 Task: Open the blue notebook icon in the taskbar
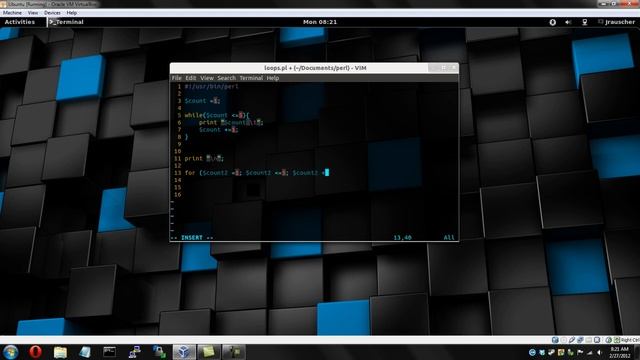point(85,352)
